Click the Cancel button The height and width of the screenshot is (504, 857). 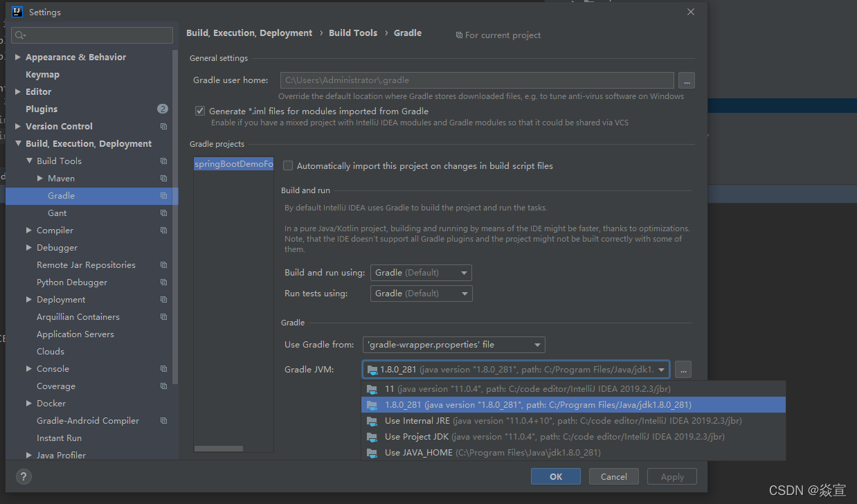coord(614,476)
